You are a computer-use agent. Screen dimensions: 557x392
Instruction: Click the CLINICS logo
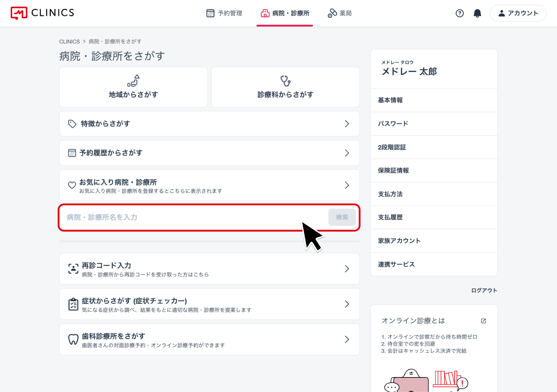(42, 13)
